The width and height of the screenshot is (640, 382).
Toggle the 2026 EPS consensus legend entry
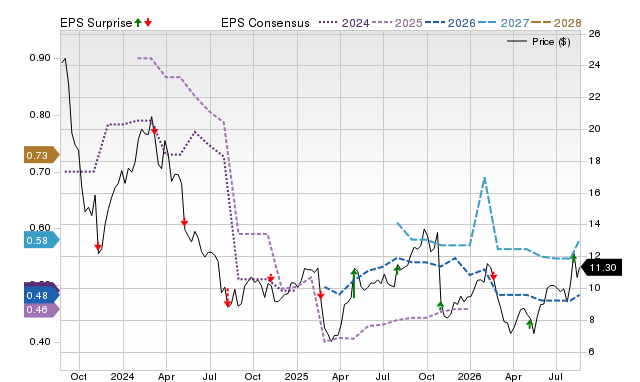[x=450, y=23]
